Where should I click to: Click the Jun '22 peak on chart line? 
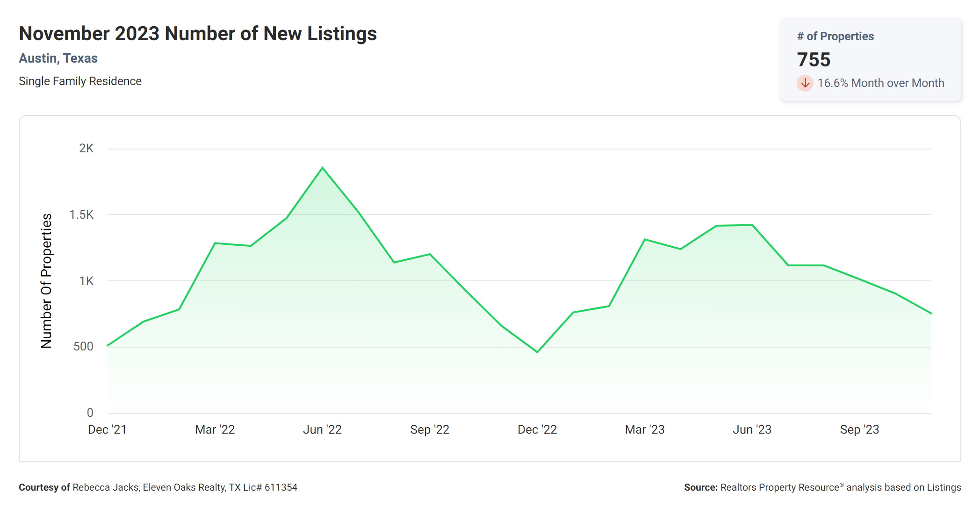click(323, 168)
